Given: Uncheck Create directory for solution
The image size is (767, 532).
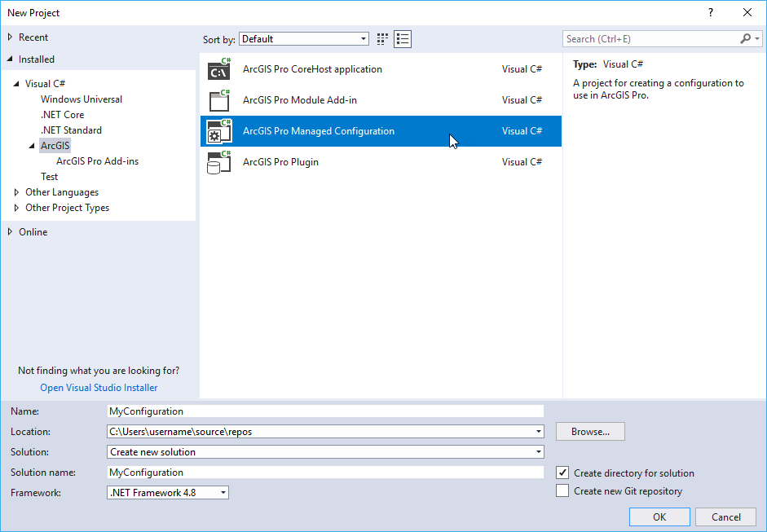Looking at the screenshot, I should pyautogui.click(x=562, y=473).
